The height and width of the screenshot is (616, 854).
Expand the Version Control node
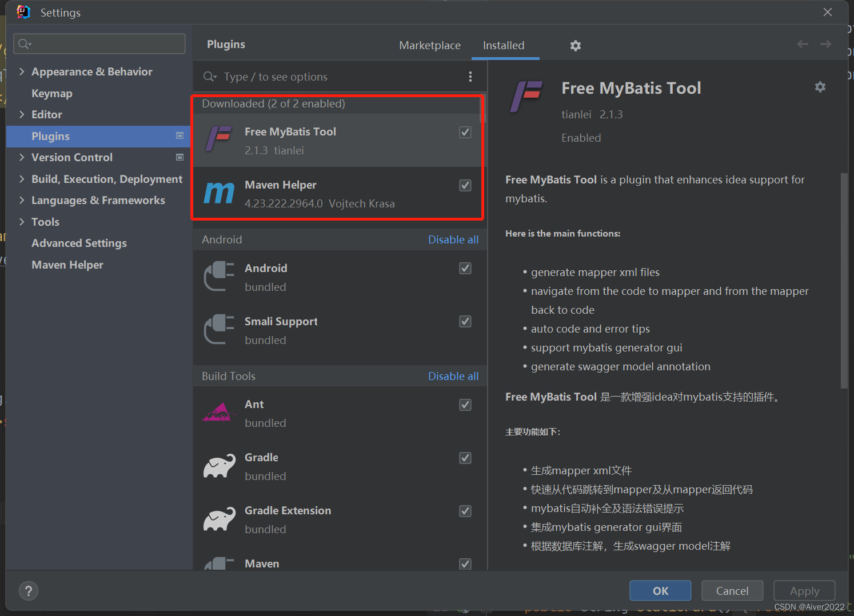point(22,157)
